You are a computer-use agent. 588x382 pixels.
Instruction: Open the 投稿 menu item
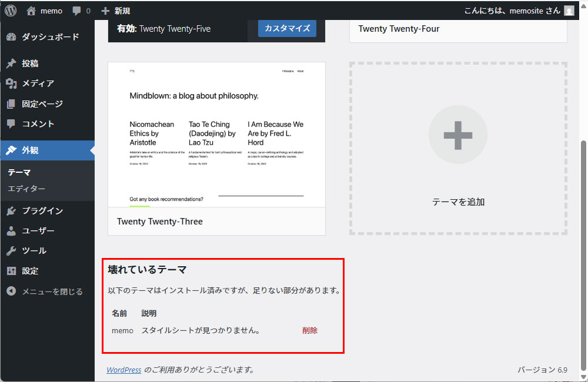coord(30,63)
